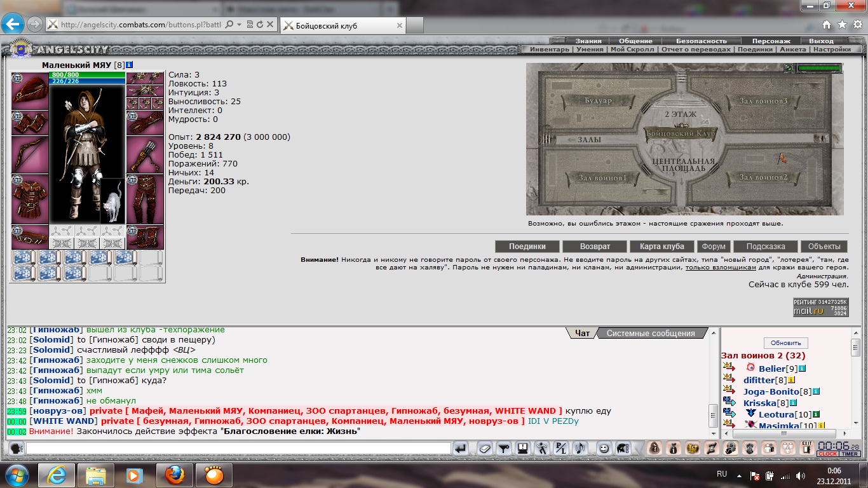Viewport: 868px width, 488px height.
Task: Open the helmet equipment slot
Action: (x=30, y=91)
